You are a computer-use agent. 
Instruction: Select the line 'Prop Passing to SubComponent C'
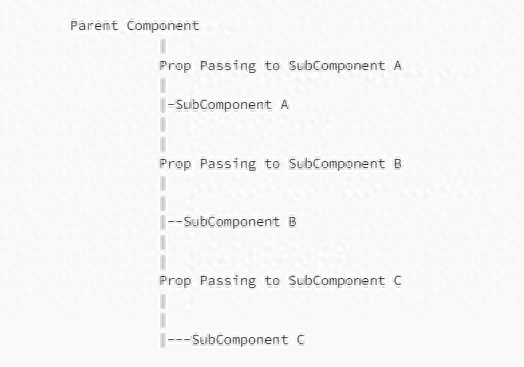[280, 281]
